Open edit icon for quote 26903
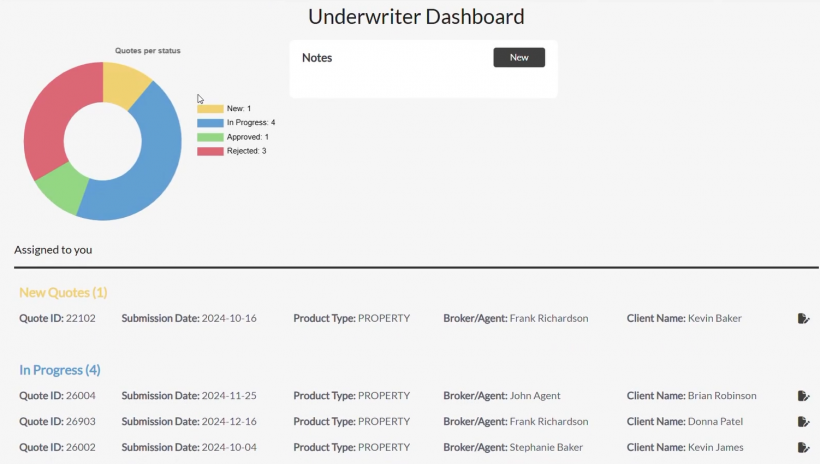This screenshot has width=820, height=464. 803,421
